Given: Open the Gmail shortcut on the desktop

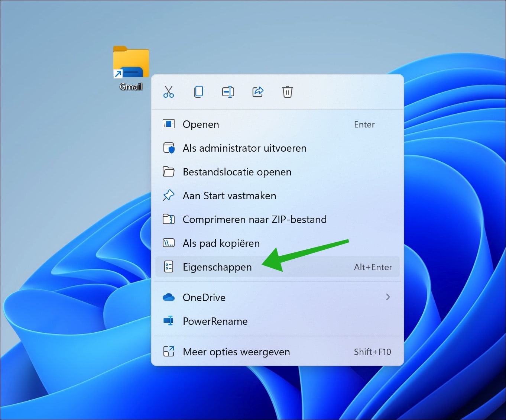Looking at the screenshot, I should coord(131,62).
